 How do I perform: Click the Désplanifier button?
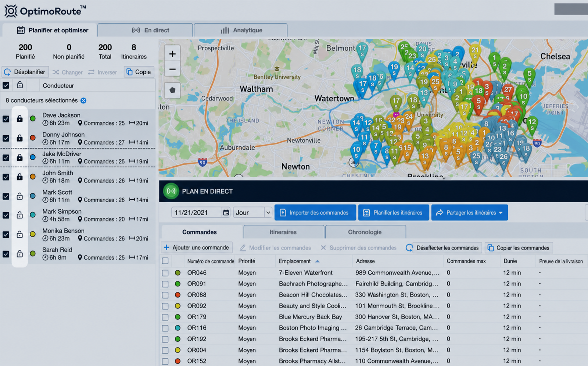coord(25,72)
